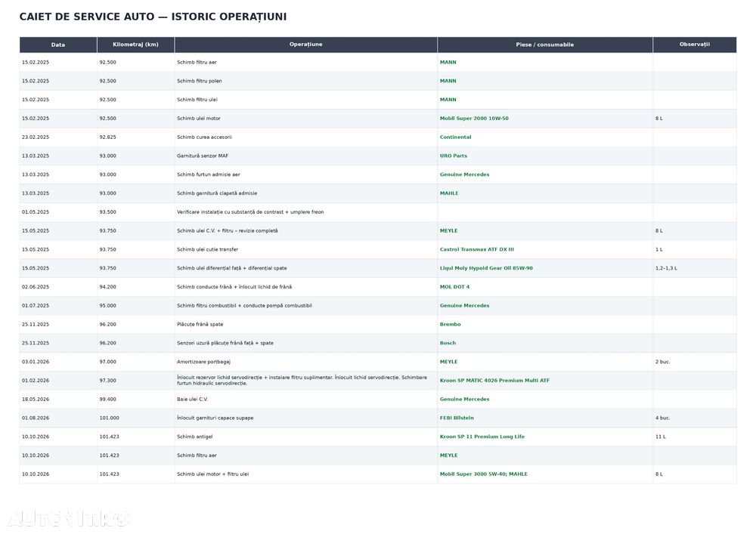The width and height of the screenshot is (756, 534).
Task: Click the "Data" column header
Action: 58,45
